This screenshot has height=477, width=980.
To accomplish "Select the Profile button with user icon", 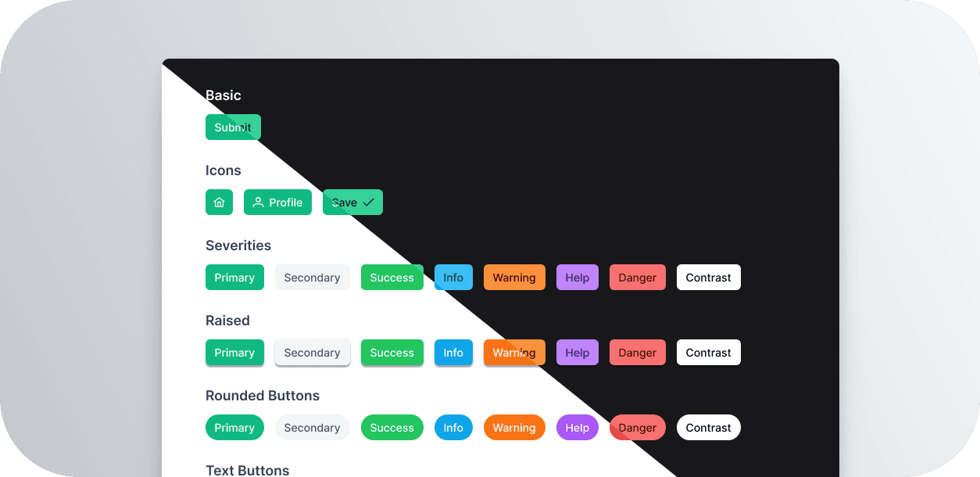I will click(277, 202).
